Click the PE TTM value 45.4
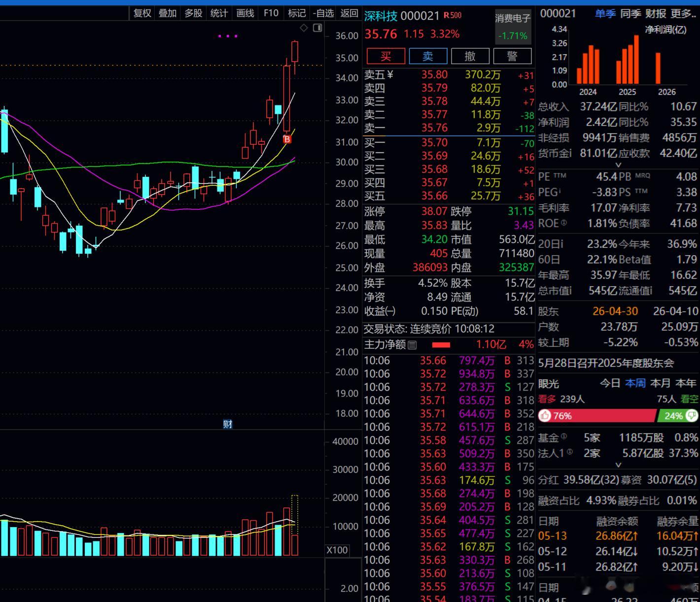Screen dimensions: 700x602 [x=606, y=176]
